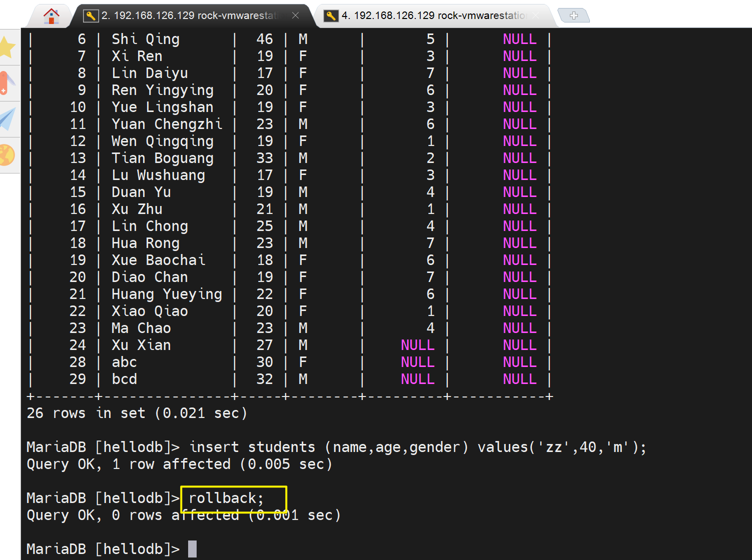Click 'Query OK, 1 row affected' output

(179, 464)
